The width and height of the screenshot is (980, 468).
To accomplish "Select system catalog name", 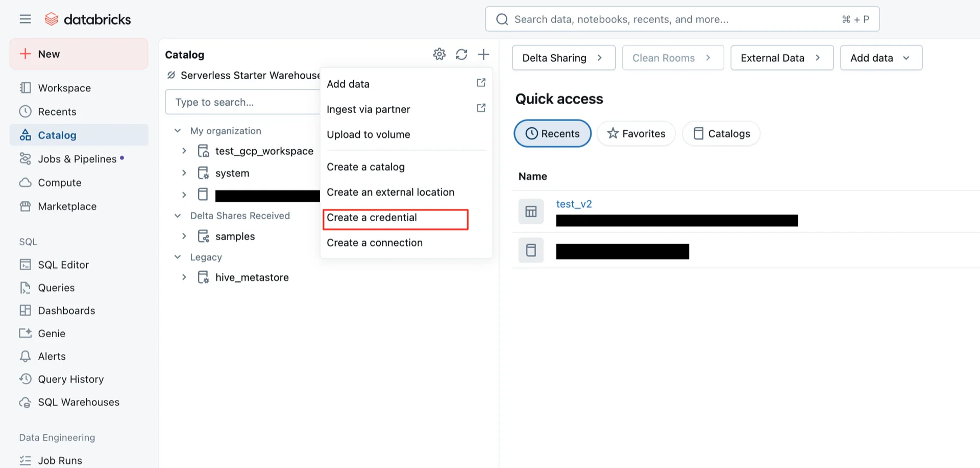I will pyautogui.click(x=232, y=173).
